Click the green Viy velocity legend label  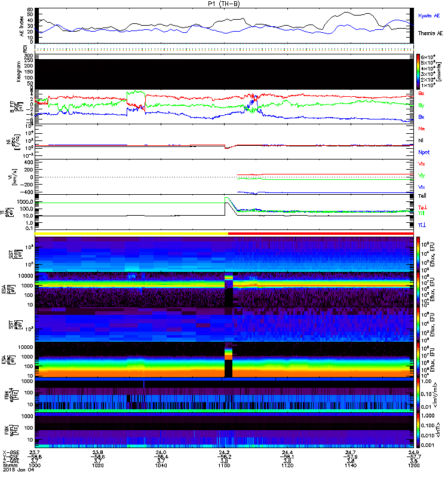click(x=421, y=176)
